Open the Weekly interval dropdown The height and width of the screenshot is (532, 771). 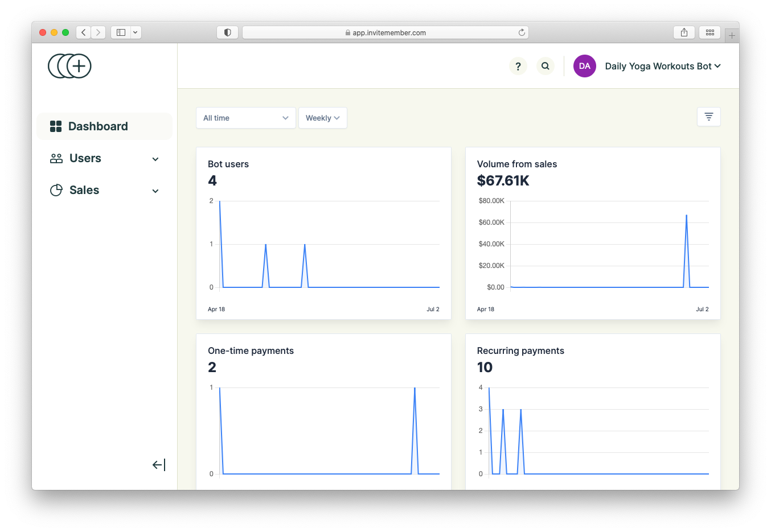click(323, 118)
